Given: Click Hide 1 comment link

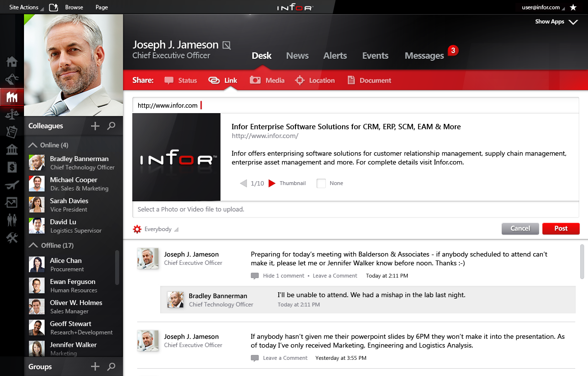Looking at the screenshot, I should [284, 276].
